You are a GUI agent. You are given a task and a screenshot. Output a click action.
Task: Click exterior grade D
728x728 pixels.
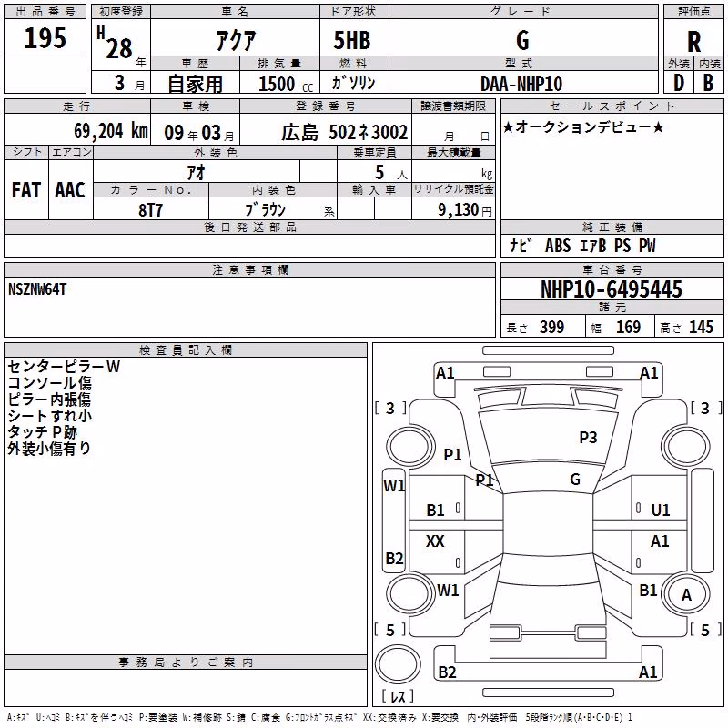pyautogui.click(x=679, y=83)
